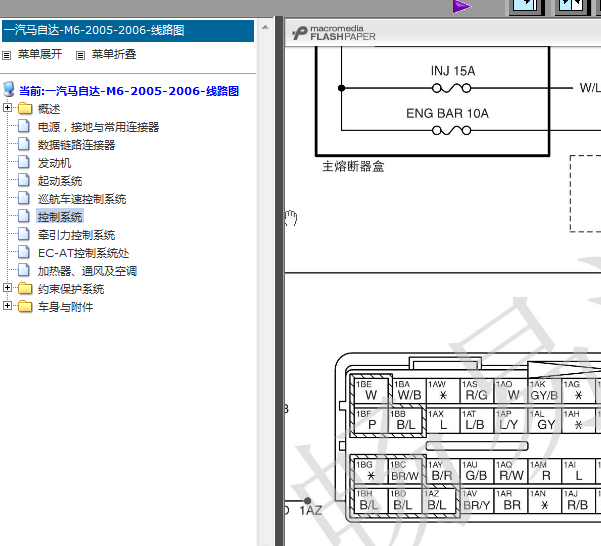Open 巡航车速控制系统 page
The width and height of the screenshot is (601, 546).
82,199
